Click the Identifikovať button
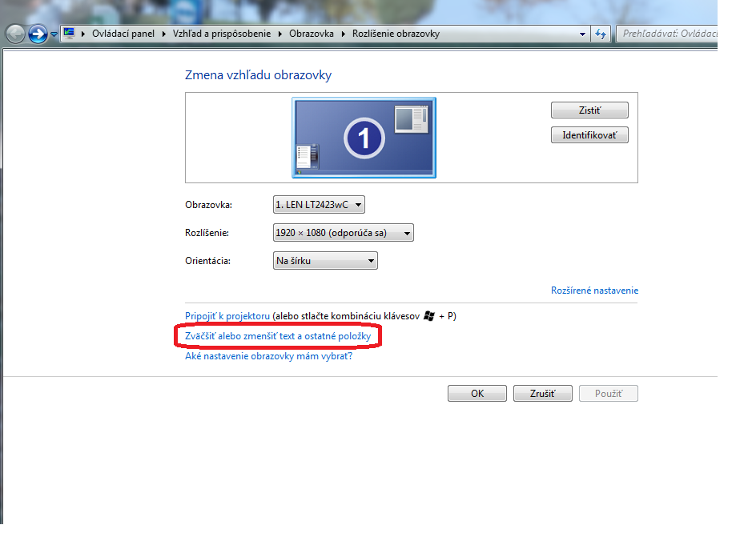Viewport: 756px width, 537px height. [589, 135]
